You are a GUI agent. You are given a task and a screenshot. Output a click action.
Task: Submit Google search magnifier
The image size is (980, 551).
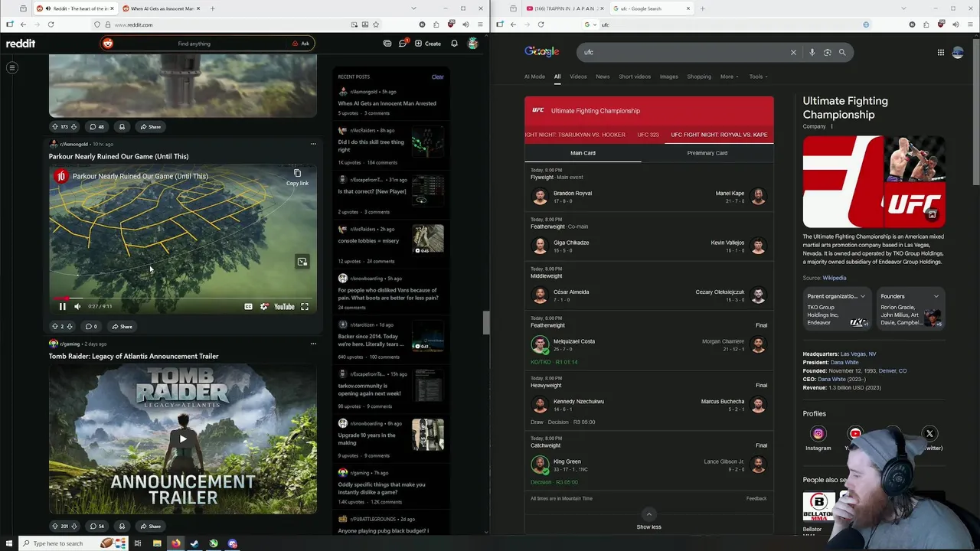(x=842, y=52)
